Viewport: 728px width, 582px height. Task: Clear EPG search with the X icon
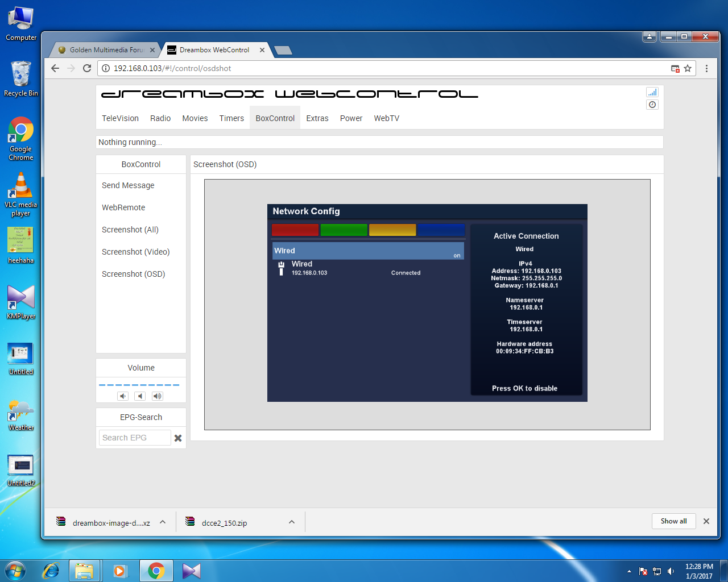pyautogui.click(x=178, y=438)
